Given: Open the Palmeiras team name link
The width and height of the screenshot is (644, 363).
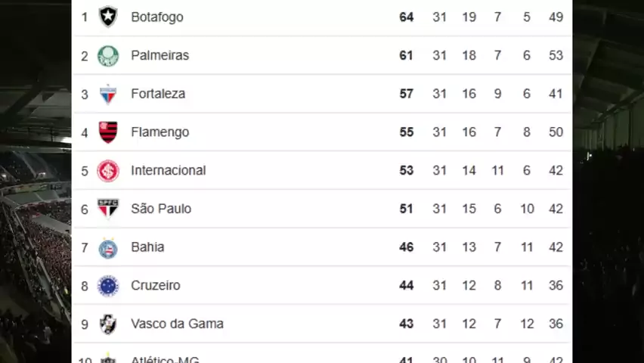Looking at the screenshot, I should point(159,55).
